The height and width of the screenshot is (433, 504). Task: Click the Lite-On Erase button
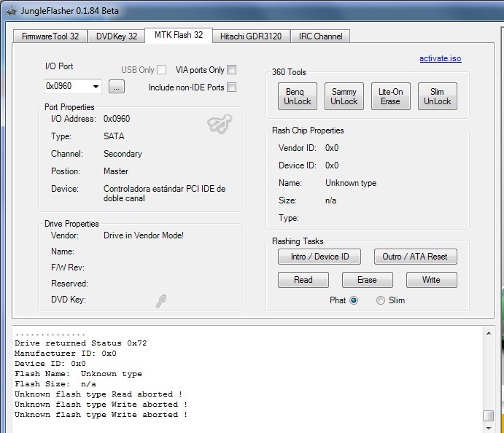tap(390, 97)
